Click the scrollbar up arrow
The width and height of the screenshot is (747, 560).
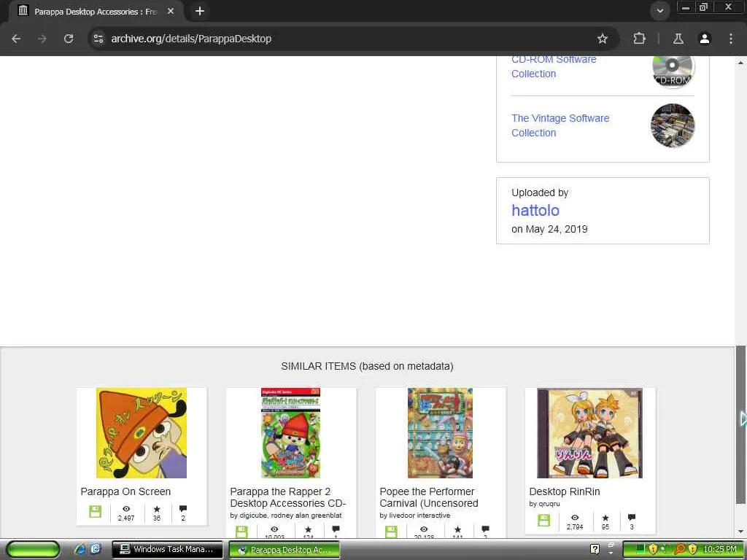741,63
